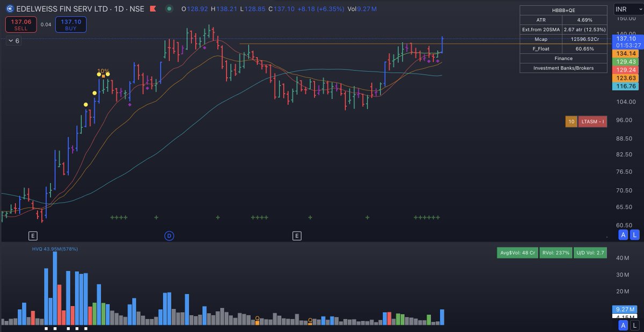Click the orange 10 indicator label
Image resolution: width=644 pixels, height=332 pixels.
[571, 122]
